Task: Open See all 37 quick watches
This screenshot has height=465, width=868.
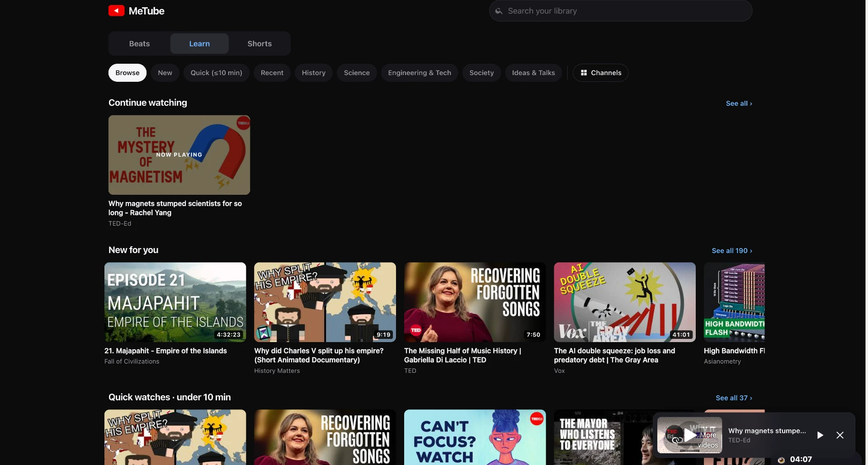Action: click(x=734, y=398)
